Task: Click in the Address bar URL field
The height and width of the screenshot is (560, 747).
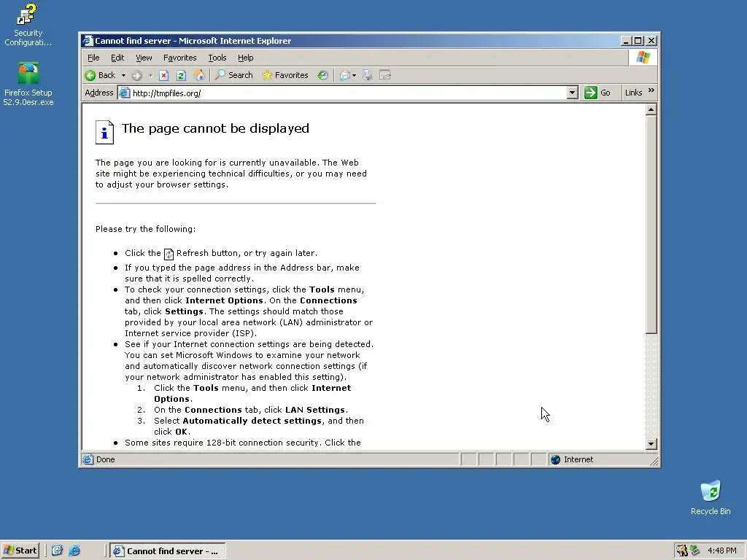Action: click(348, 93)
